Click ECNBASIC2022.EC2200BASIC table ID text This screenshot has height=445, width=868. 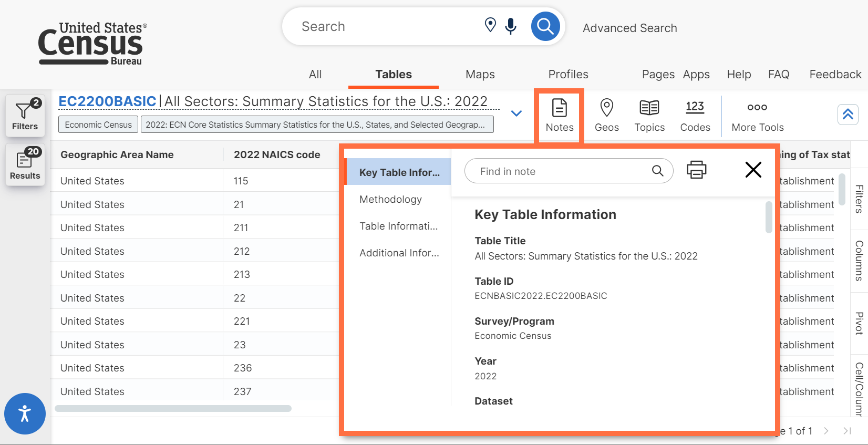click(541, 296)
